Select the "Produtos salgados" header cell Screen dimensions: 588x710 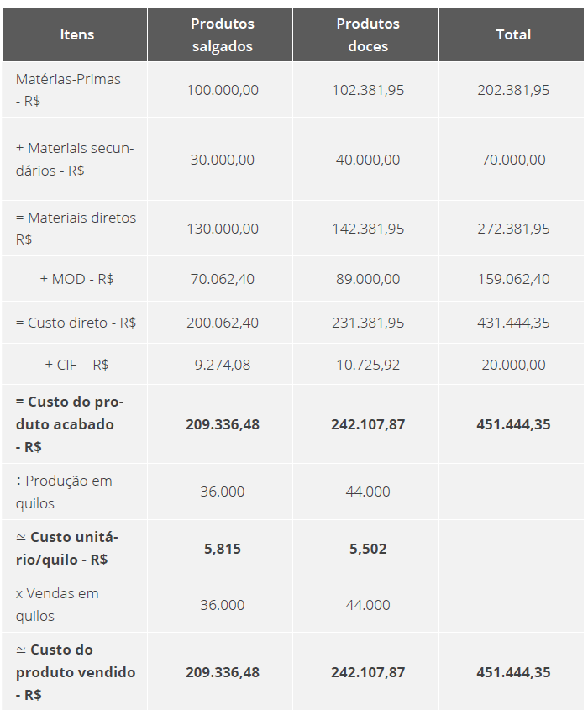point(222,34)
